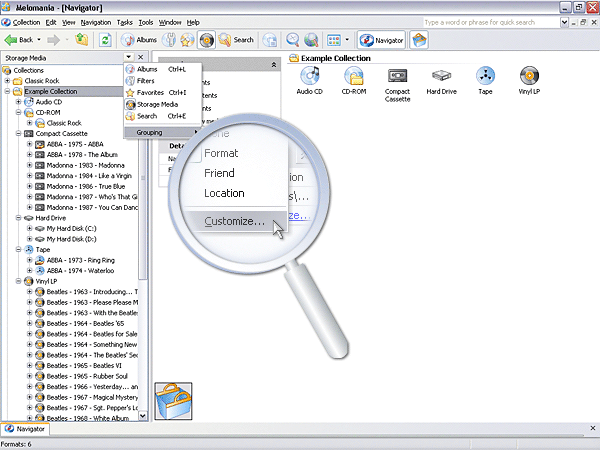The image size is (600, 450).
Task: Click the Back button
Action: click(22, 40)
